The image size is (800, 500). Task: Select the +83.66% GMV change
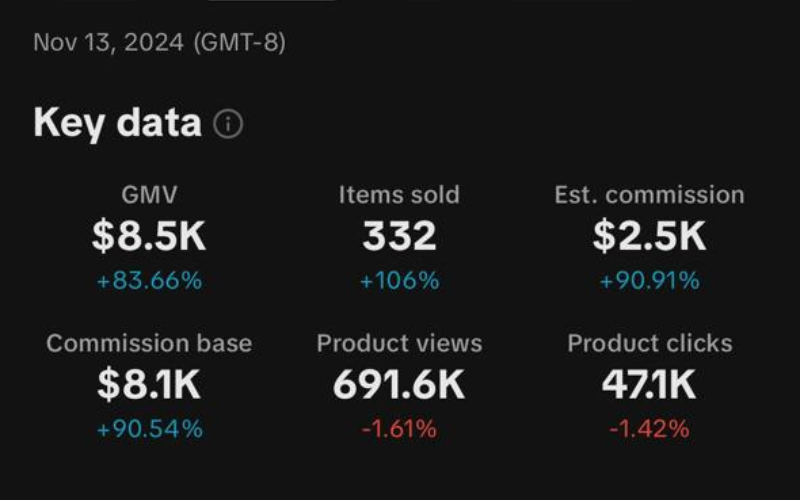coord(149,281)
